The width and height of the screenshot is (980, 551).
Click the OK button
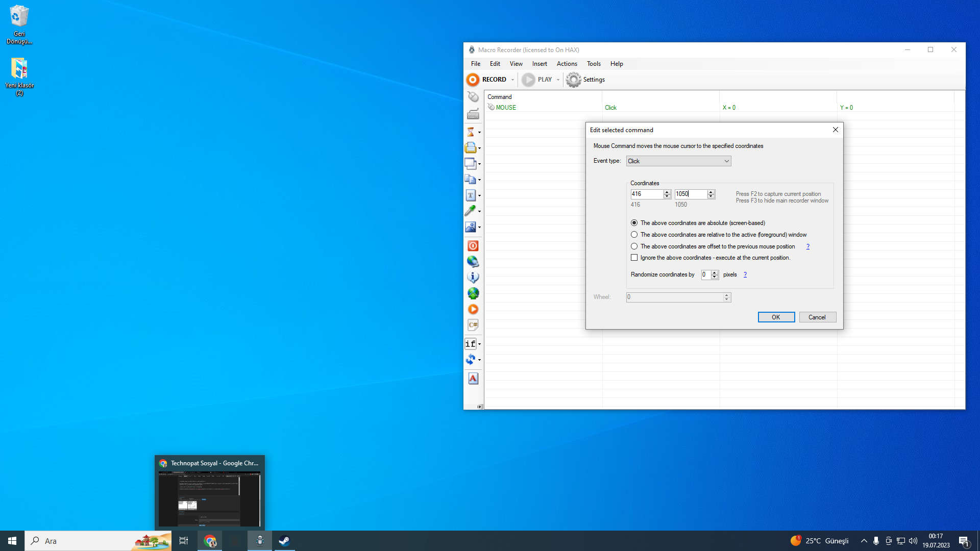point(775,317)
